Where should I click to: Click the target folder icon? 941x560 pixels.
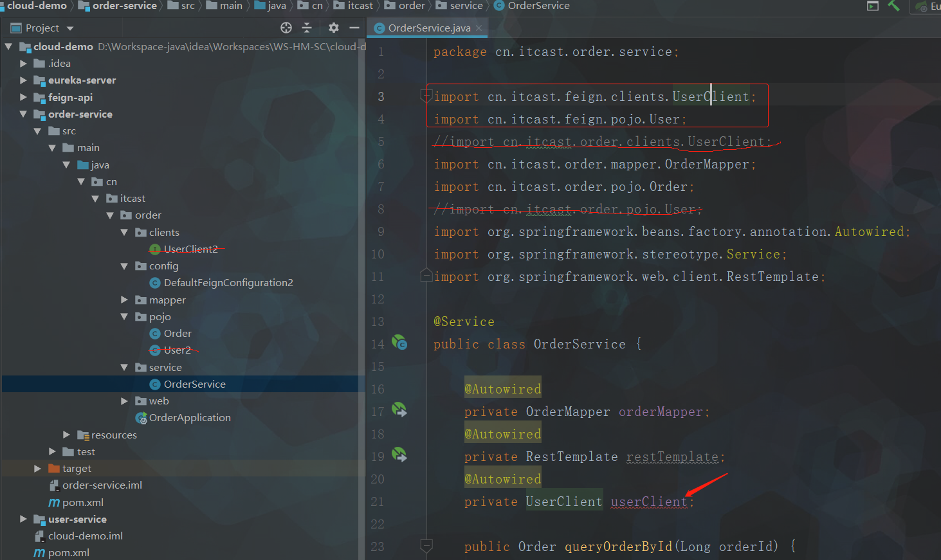tap(54, 469)
